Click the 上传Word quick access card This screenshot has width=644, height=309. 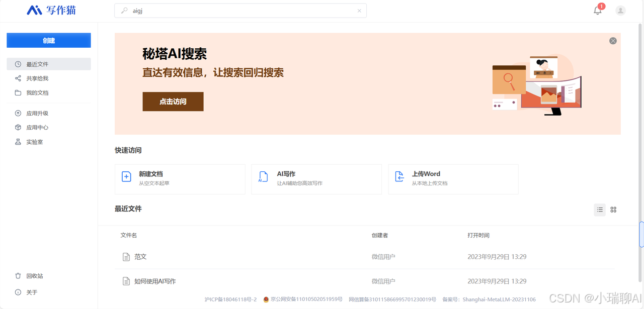[453, 179]
